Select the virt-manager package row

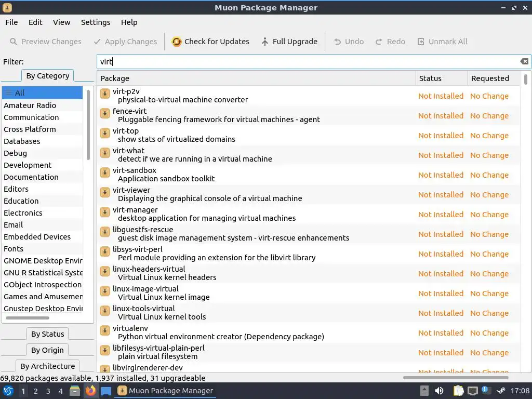coord(309,214)
